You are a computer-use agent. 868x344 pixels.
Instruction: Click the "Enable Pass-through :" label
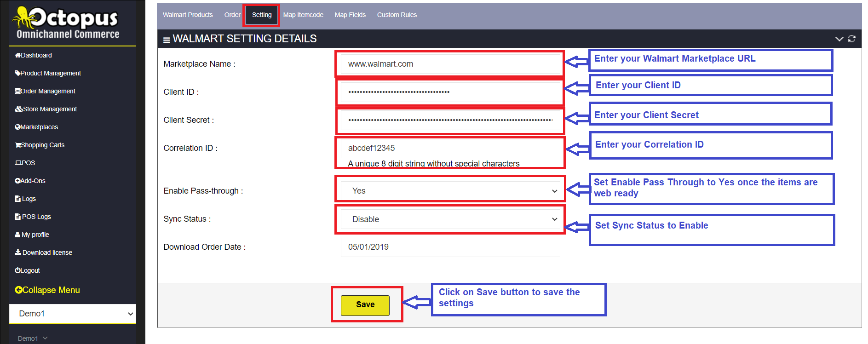pyautogui.click(x=203, y=191)
